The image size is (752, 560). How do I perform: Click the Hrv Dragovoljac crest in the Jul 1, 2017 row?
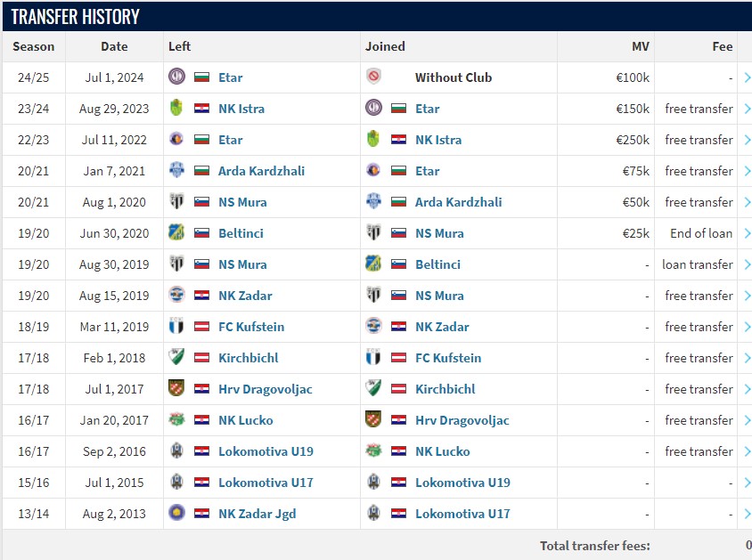pyautogui.click(x=176, y=389)
